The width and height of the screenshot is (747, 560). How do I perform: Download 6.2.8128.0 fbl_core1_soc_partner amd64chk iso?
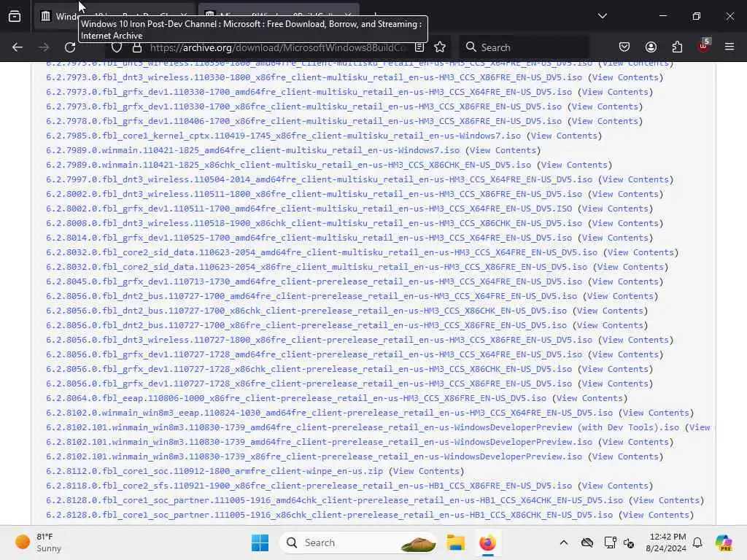click(334, 500)
